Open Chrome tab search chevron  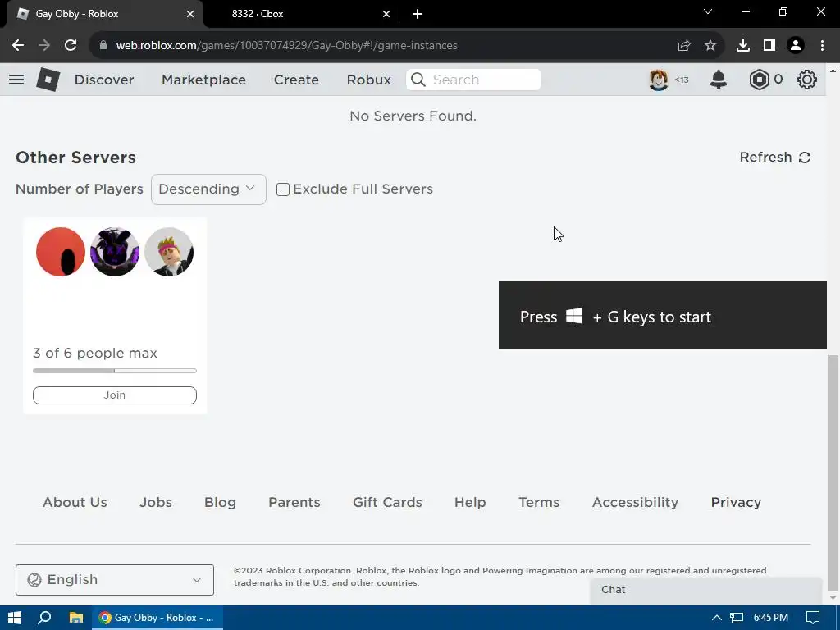pyautogui.click(x=708, y=11)
